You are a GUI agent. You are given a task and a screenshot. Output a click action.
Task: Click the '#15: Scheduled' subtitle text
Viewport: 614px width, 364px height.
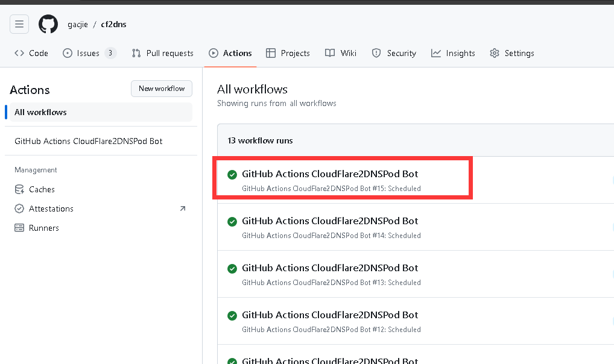[397, 189]
